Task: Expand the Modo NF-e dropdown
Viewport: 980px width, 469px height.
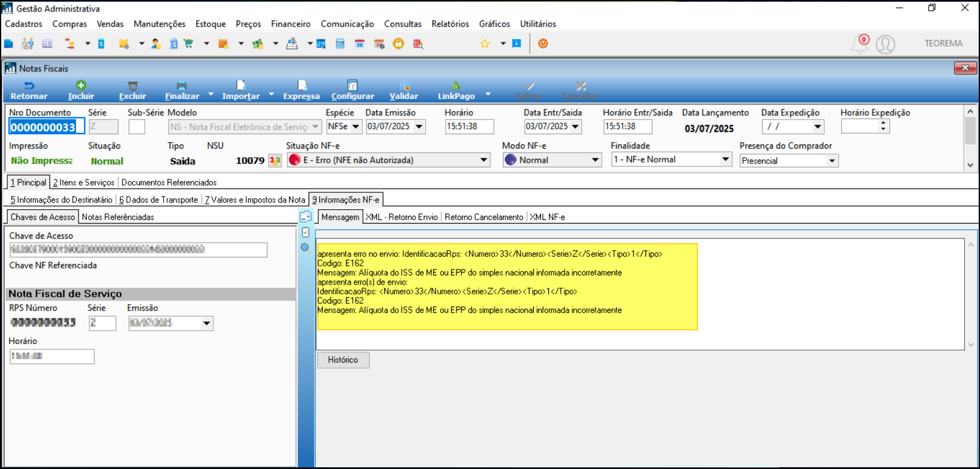Action: pos(595,160)
